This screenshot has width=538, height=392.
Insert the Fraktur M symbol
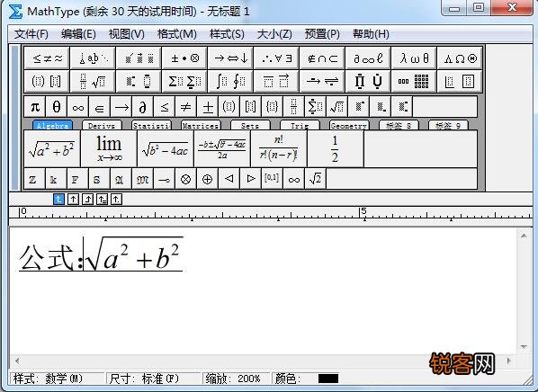point(142,179)
